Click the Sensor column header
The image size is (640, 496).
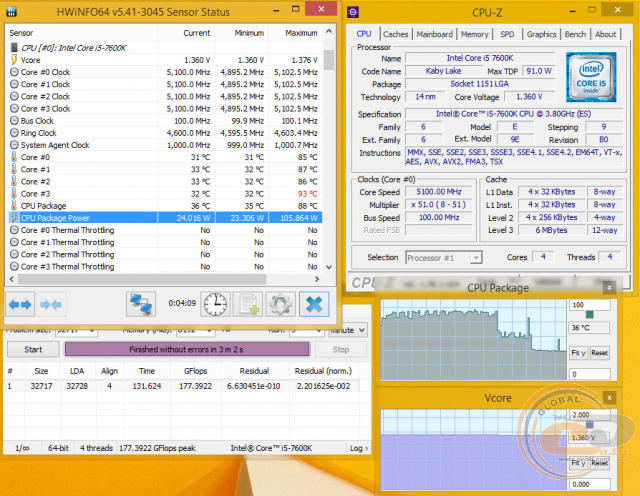(x=81, y=33)
